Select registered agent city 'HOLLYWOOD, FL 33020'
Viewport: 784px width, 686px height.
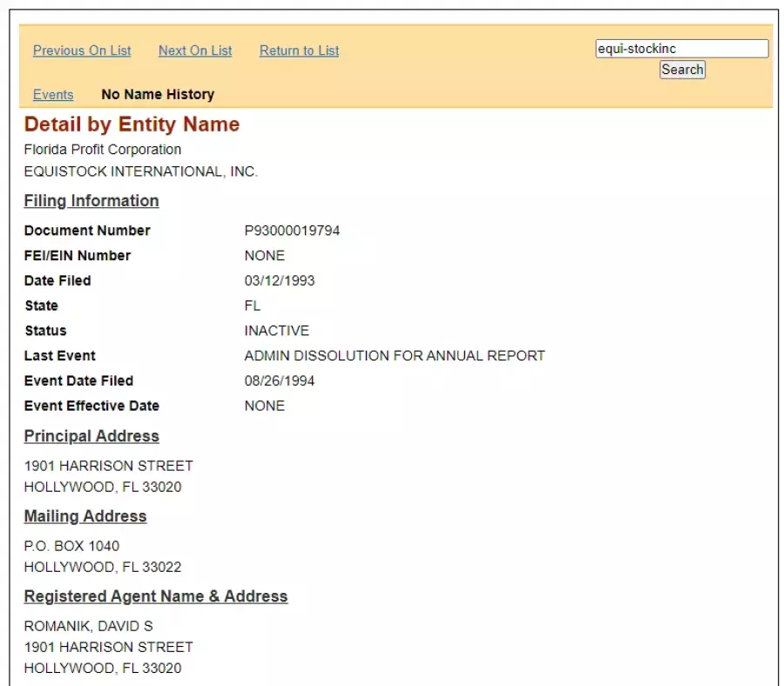point(103,668)
